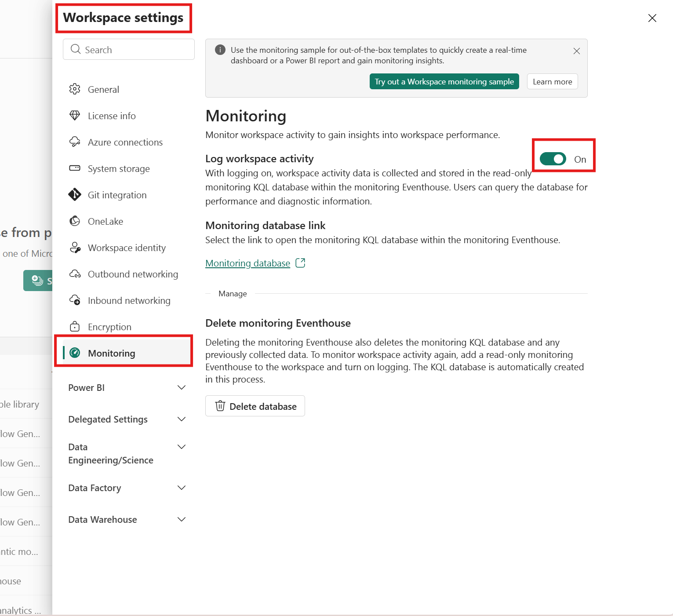673x616 pixels.
Task: Select the Git integration icon
Action: (75, 195)
